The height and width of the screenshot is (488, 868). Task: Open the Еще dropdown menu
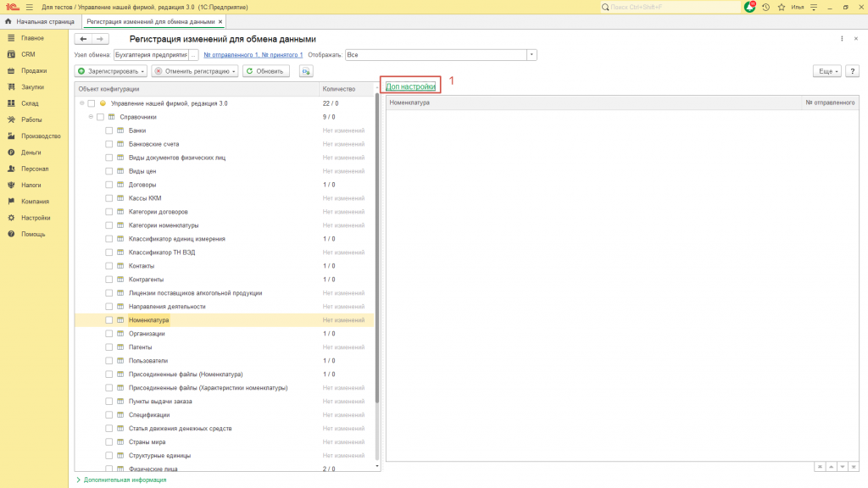click(x=827, y=71)
